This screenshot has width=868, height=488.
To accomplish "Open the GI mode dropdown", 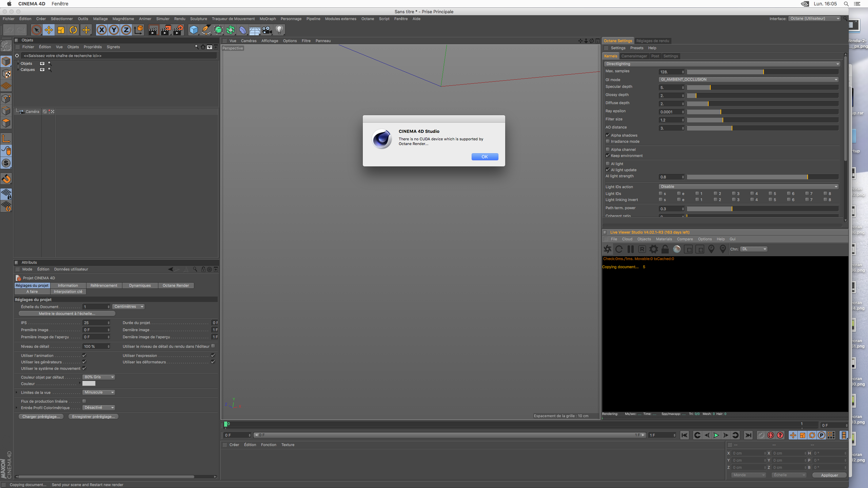I will (749, 79).
